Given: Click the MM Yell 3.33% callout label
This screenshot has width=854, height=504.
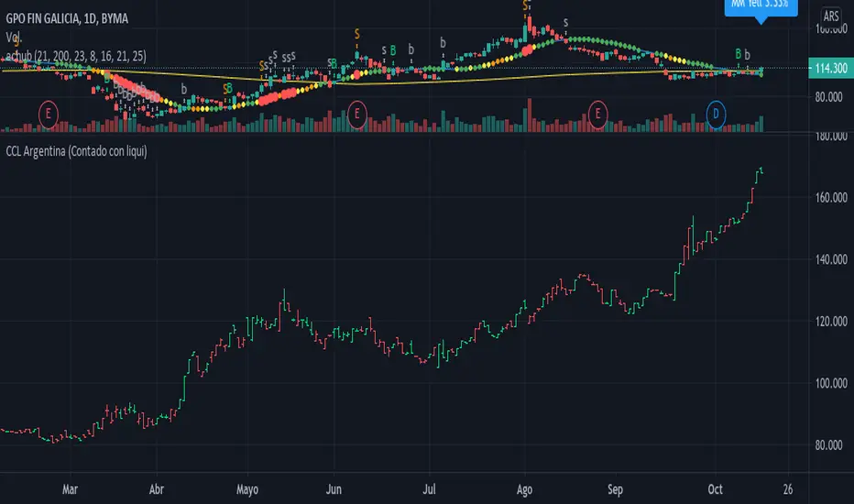Looking at the screenshot, I should point(761,5).
